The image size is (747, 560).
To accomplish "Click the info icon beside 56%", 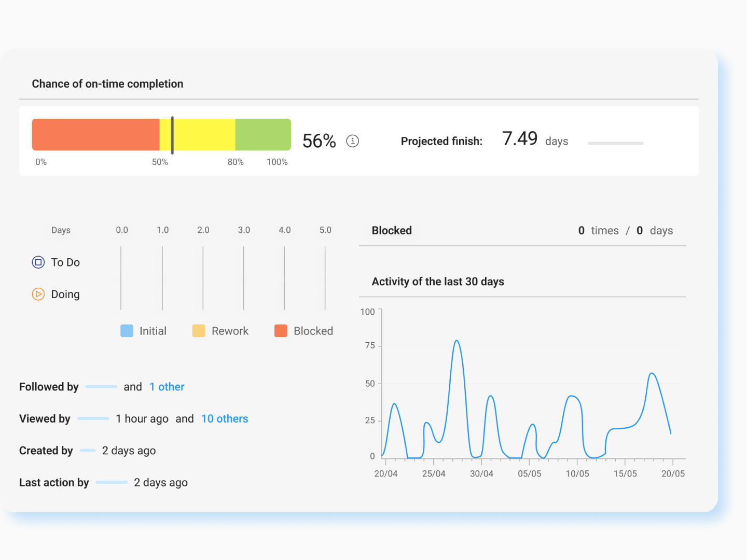I will (x=352, y=141).
